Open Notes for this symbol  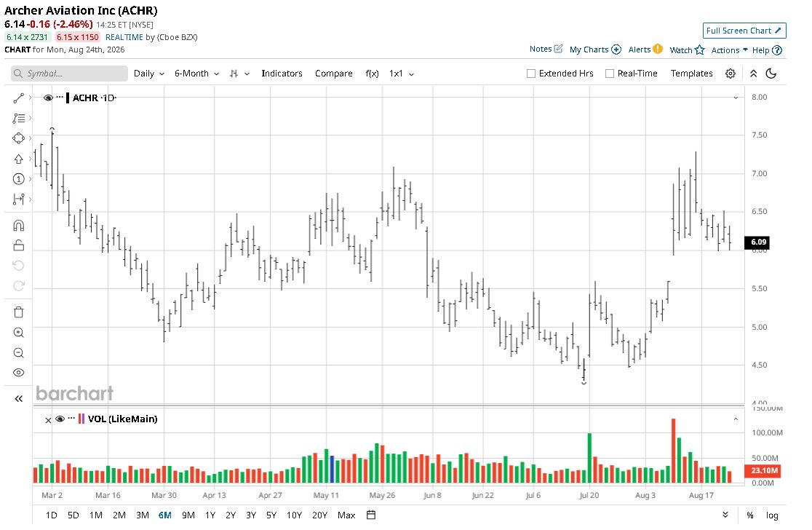[x=546, y=49]
